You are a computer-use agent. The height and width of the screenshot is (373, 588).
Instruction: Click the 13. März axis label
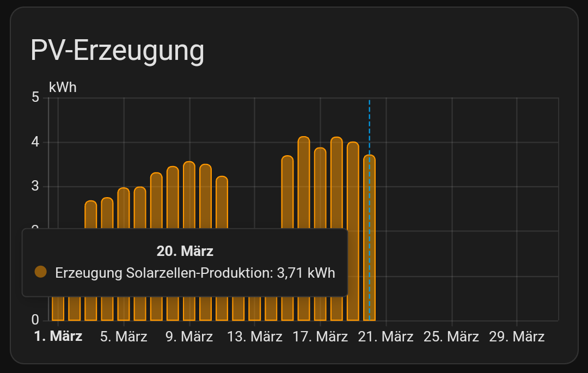[x=255, y=337]
